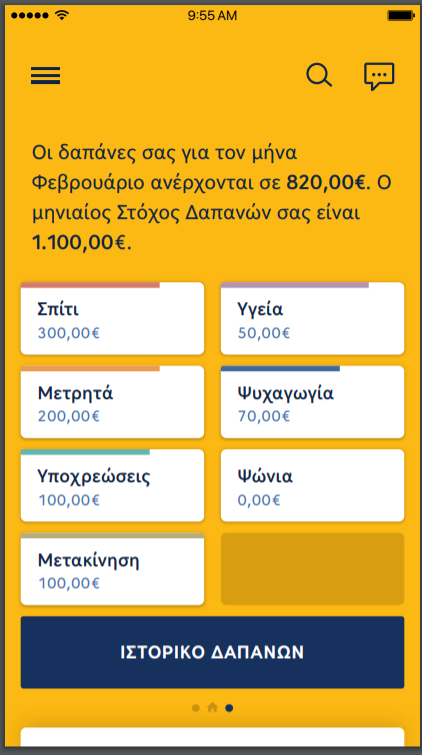Tap the home page indicator icon
The height and width of the screenshot is (755, 422).
(212, 707)
